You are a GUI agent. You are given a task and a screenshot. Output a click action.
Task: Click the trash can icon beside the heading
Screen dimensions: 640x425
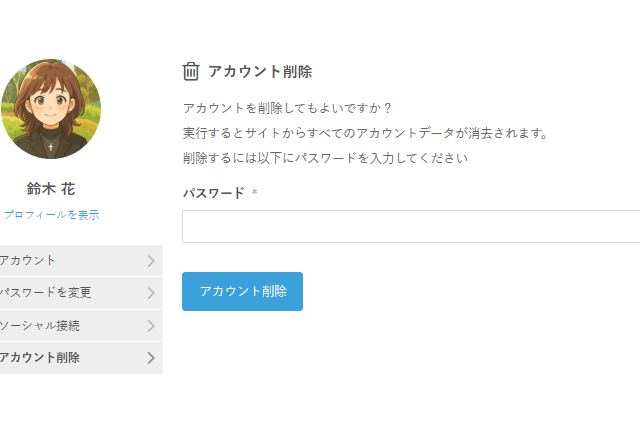click(x=191, y=71)
